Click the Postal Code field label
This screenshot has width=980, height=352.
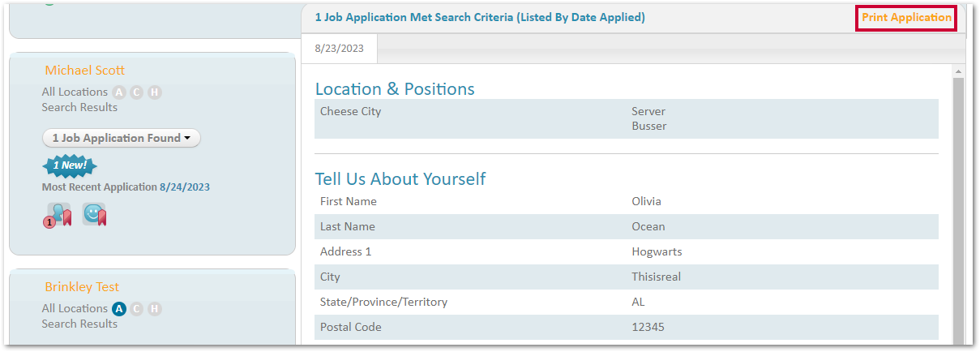pos(350,327)
